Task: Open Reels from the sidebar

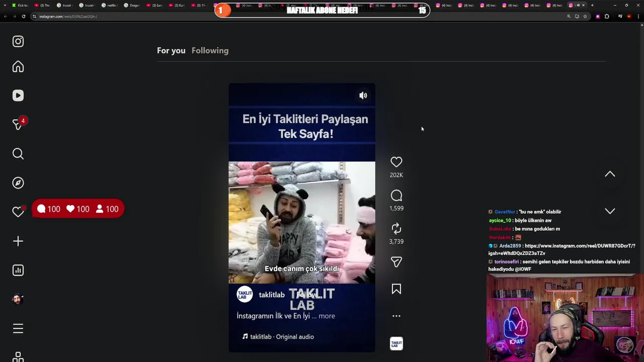Action: click(18, 96)
